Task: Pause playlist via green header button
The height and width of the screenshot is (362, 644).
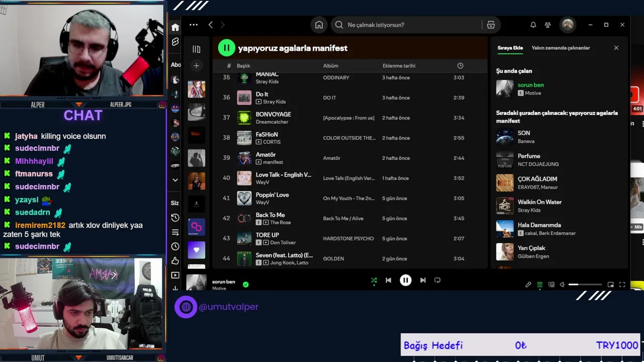Action: point(226,48)
